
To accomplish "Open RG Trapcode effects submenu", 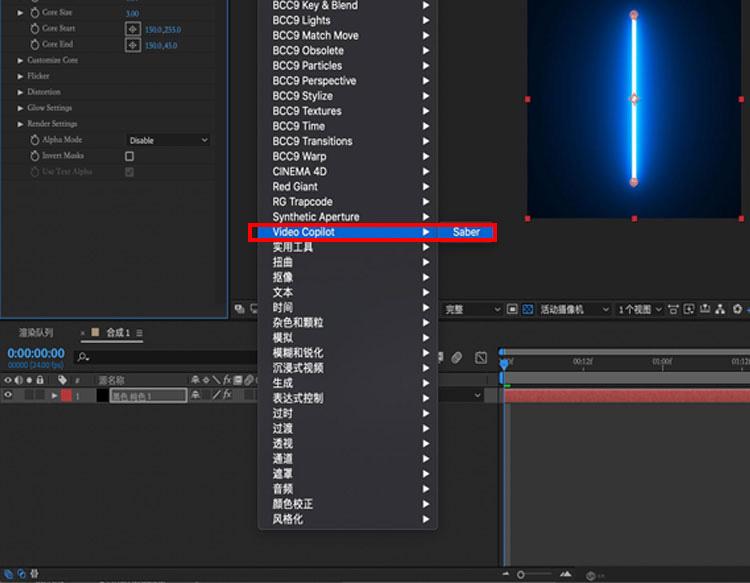I will tap(348, 202).
